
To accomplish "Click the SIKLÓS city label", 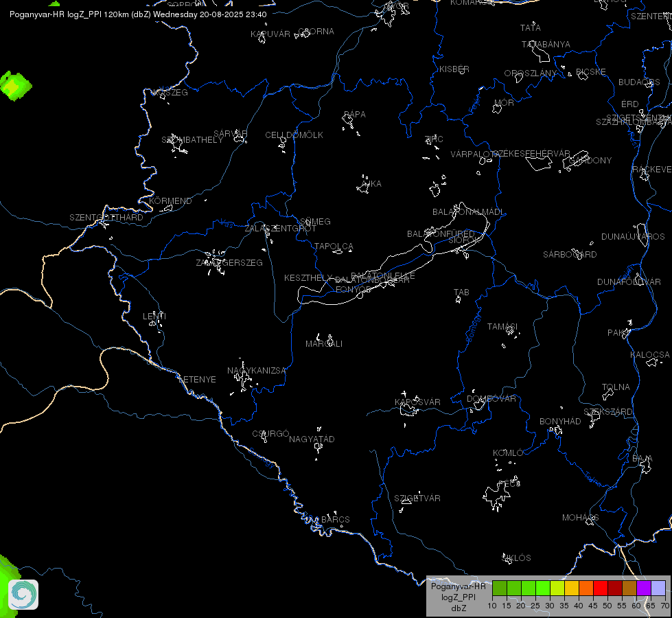I will coord(516,558).
